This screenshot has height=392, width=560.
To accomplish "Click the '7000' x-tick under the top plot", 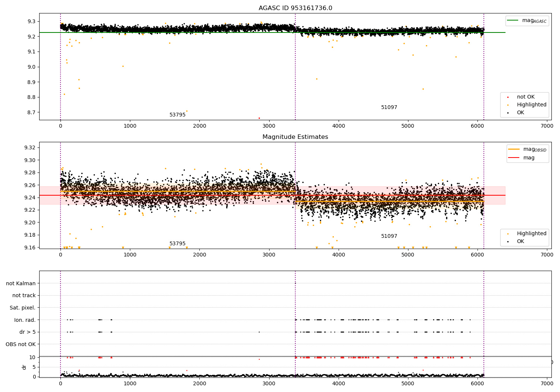I will tap(547, 126).
